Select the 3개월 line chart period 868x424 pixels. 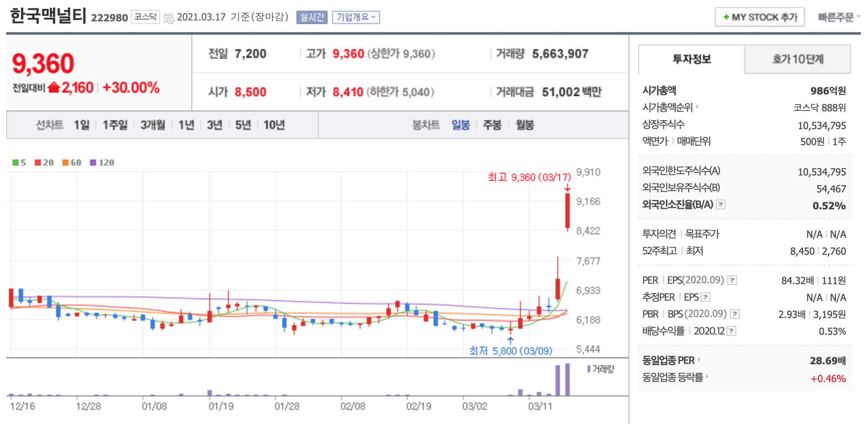[x=153, y=125]
